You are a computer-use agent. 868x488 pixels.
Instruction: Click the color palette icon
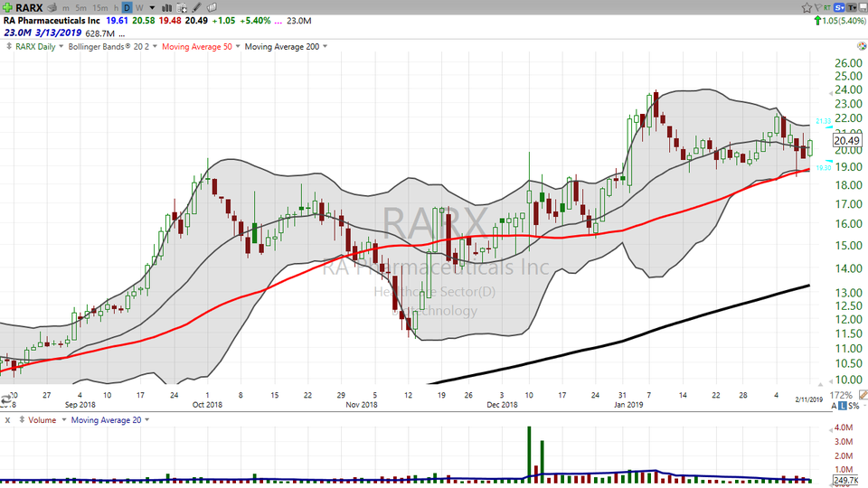pos(863,46)
